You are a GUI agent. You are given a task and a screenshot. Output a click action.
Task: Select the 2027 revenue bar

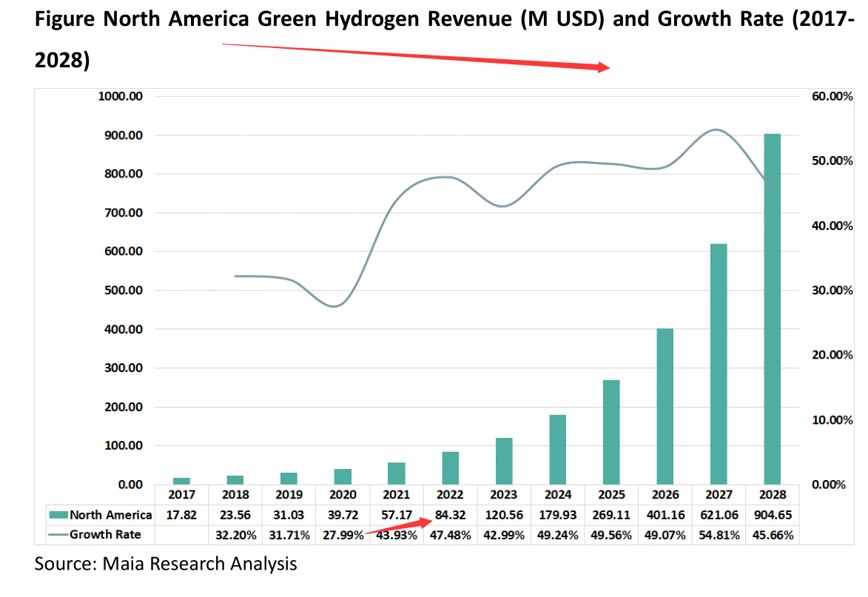719,363
